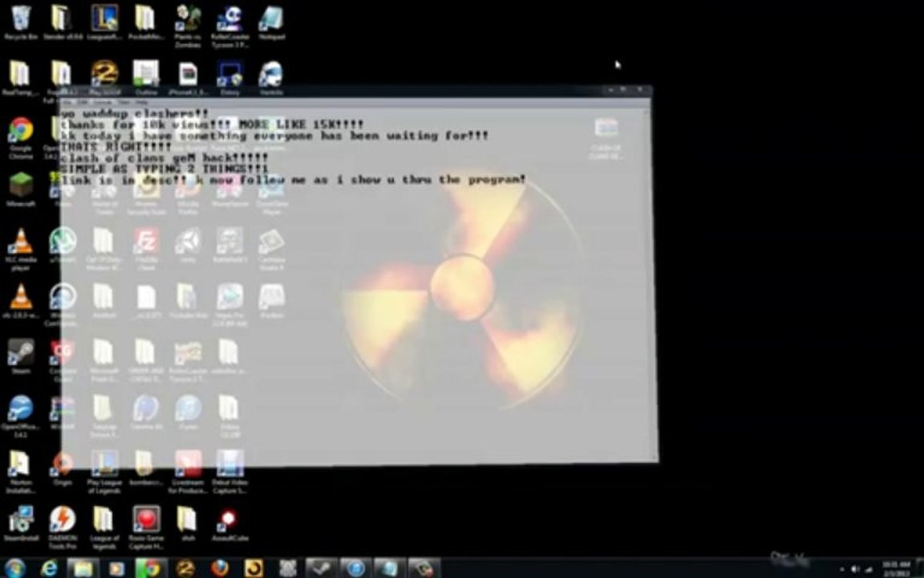
Task: Launch the AssaultCube desktop shortcut
Action: (229, 523)
